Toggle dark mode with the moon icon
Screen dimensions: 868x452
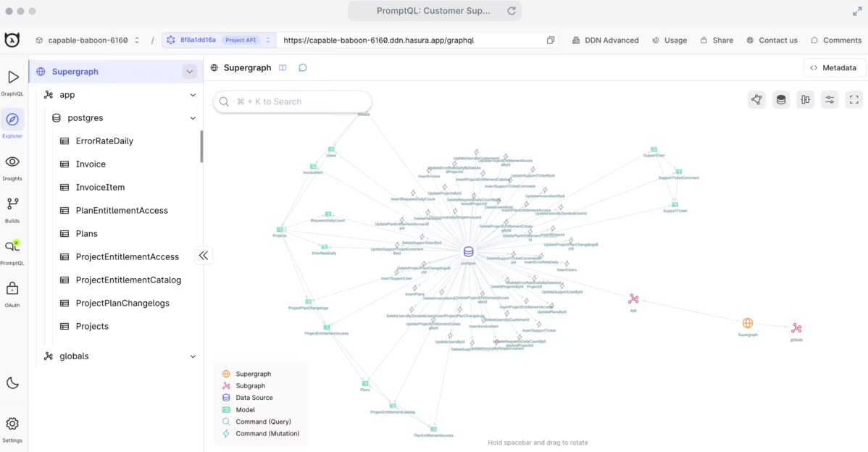[12, 383]
